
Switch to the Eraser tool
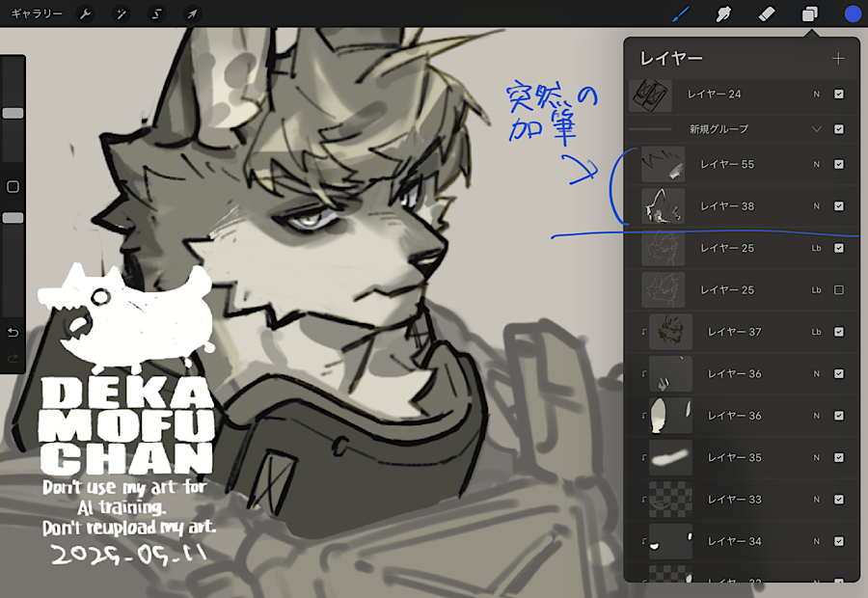767,14
